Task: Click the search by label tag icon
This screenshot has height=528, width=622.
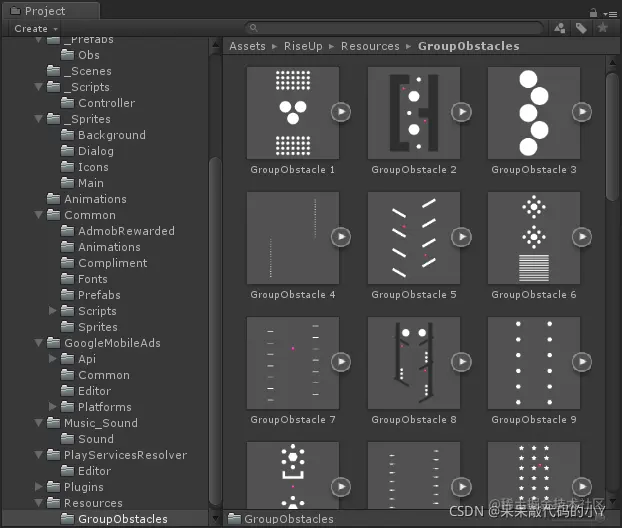Action: (x=581, y=28)
